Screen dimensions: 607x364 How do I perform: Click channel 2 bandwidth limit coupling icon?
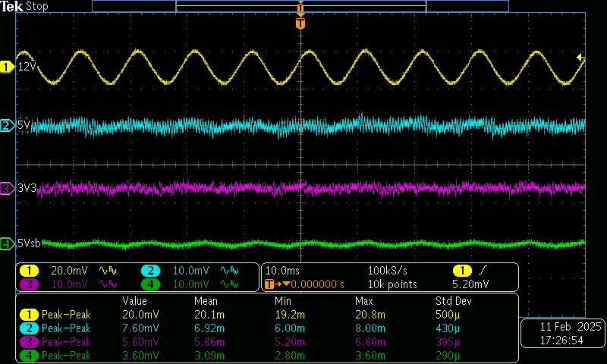coord(229,271)
